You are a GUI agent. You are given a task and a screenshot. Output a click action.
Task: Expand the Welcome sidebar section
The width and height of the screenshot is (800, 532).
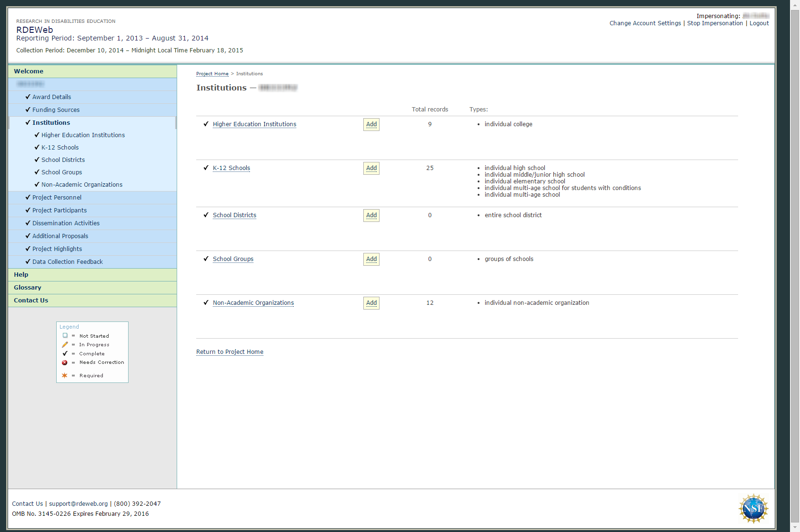coord(29,71)
